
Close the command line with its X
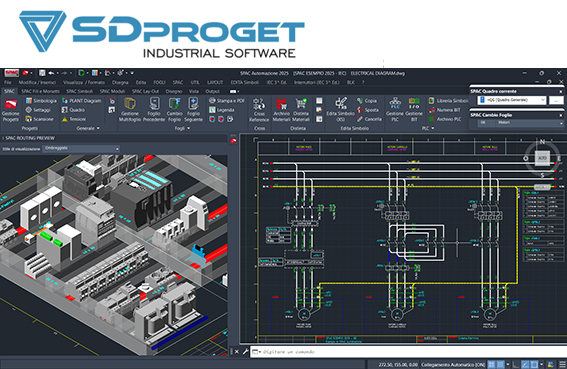(x=237, y=351)
